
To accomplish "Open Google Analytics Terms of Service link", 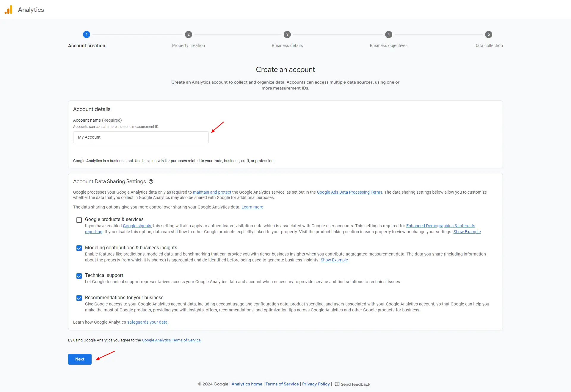I will 172,340.
